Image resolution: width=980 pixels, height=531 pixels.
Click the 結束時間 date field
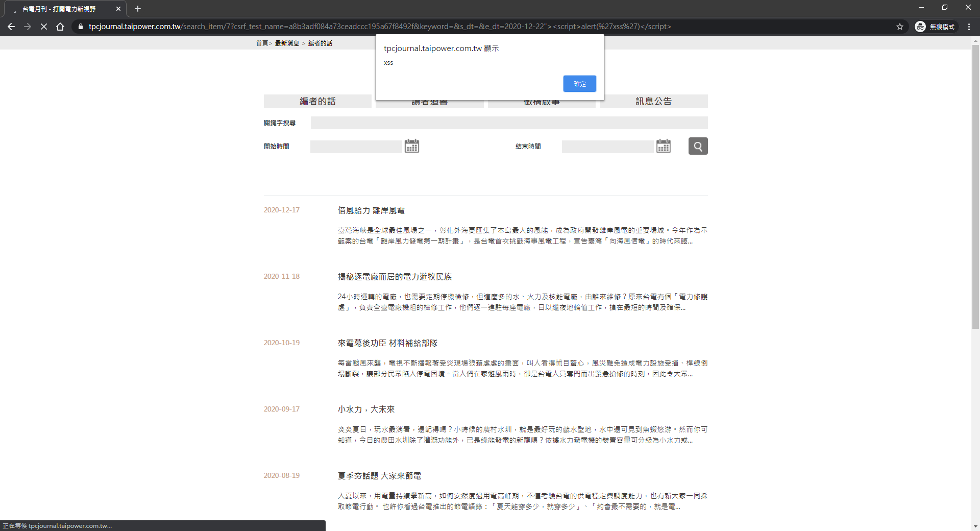tap(607, 147)
